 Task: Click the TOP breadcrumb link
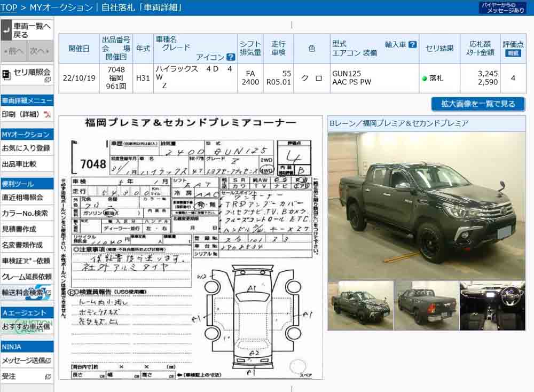point(9,7)
